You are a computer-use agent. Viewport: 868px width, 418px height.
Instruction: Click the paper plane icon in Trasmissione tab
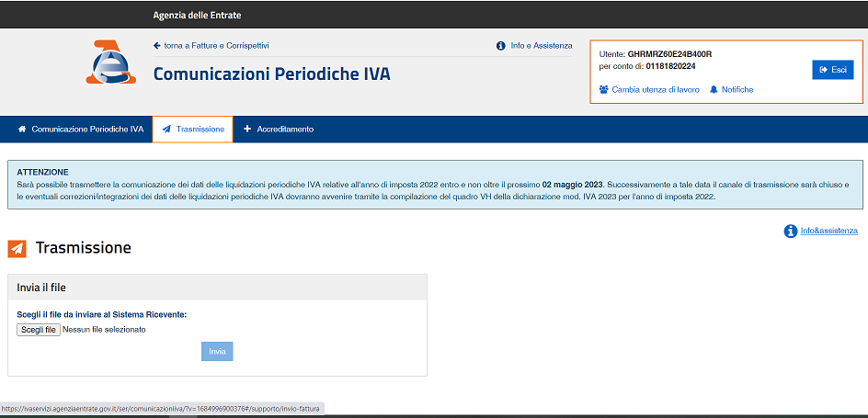(x=166, y=130)
